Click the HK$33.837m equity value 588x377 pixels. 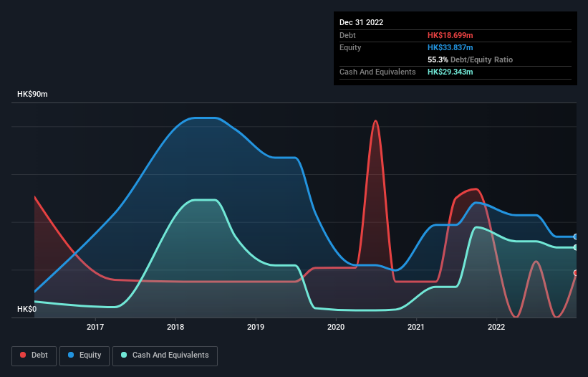[x=450, y=47]
